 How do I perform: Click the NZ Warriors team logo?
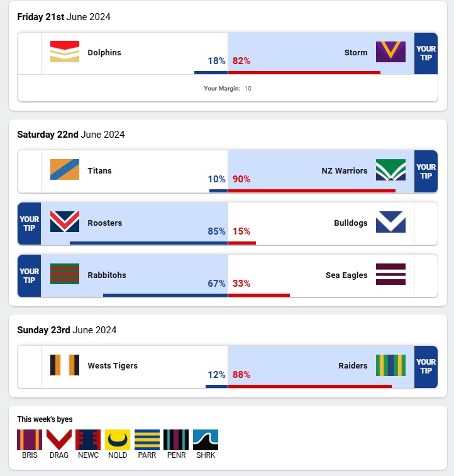pyautogui.click(x=390, y=170)
